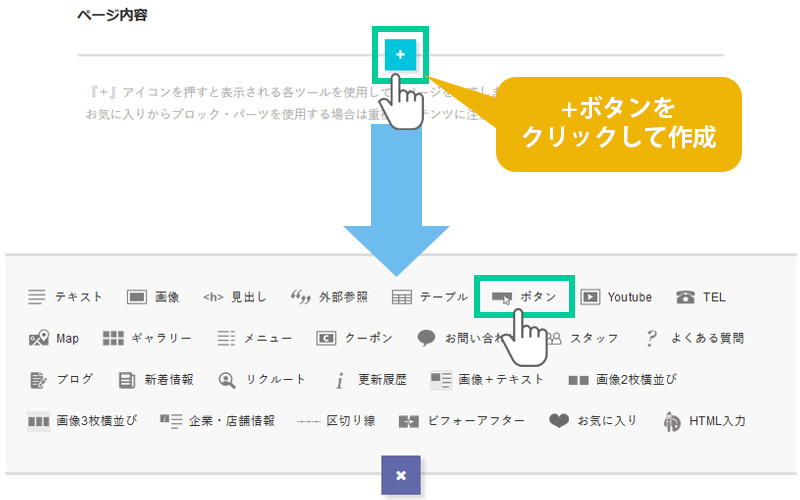The width and height of the screenshot is (800, 500).
Task: Select the リクルート recruit tool
Action: point(262,379)
